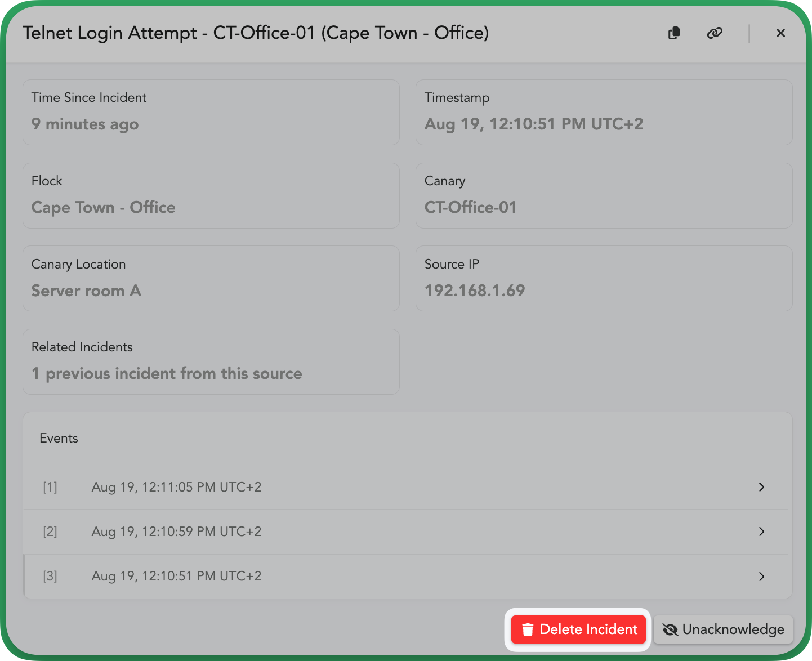Expand event [1] chevron arrow

761,487
